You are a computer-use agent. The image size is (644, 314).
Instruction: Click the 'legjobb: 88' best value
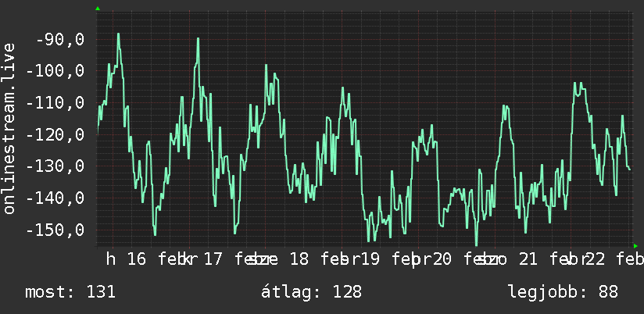coord(563,292)
